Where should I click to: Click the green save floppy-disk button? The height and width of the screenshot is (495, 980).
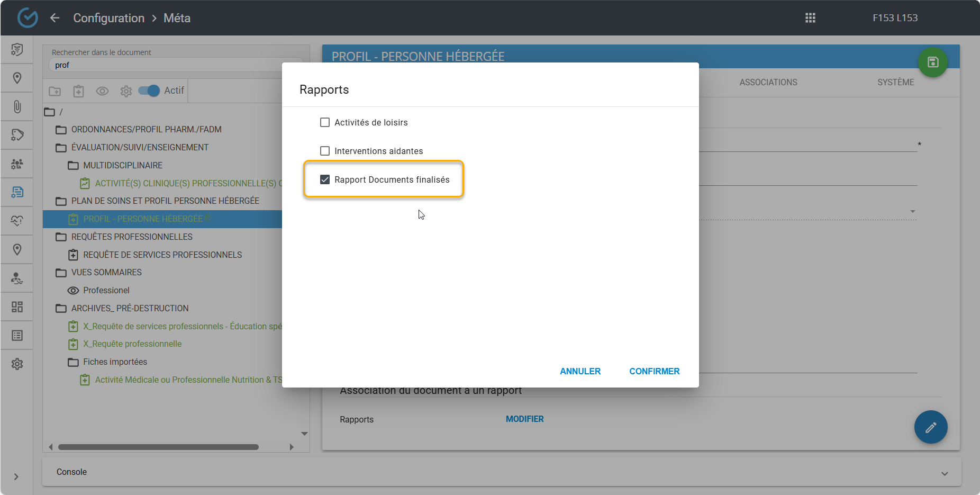(x=932, y=62)
